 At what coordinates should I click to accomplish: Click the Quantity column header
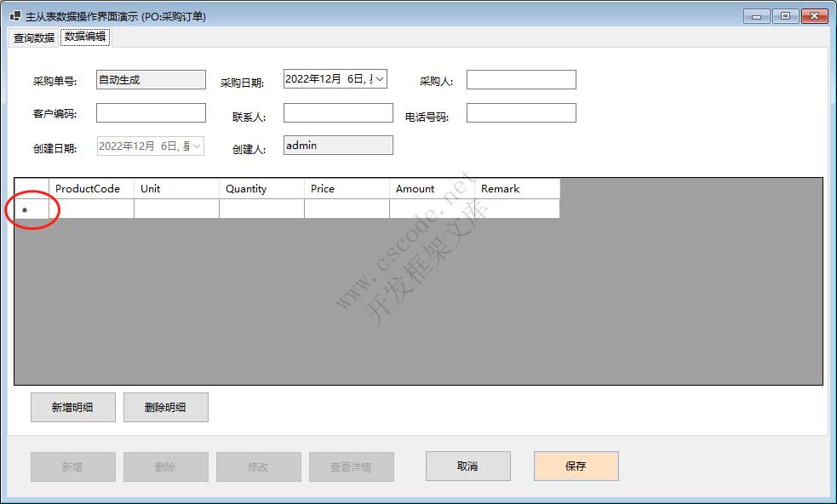pos(261,189)
